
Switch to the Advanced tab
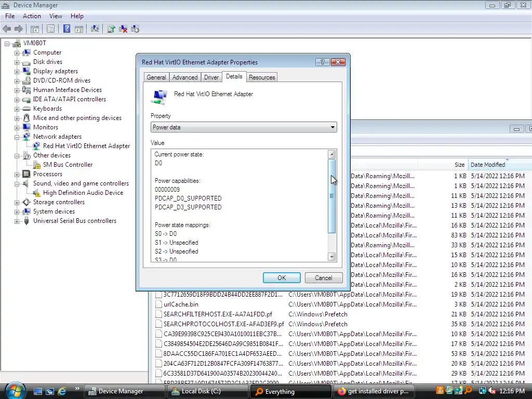[185, 77]
